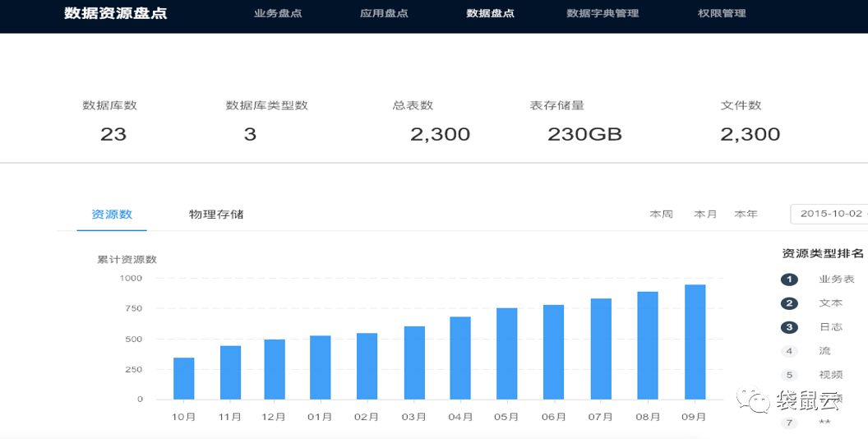Viewport: 868px width, 439px height.
Task: Filter chart by 本月
Action: (x=705, y=215)
